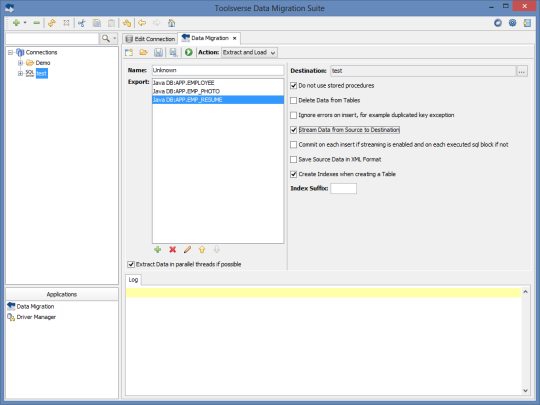Screen dimensions: 540x405
Task: Select Java DB:APP.EMPLOYEE in export list
Action: tap(218, 83)
